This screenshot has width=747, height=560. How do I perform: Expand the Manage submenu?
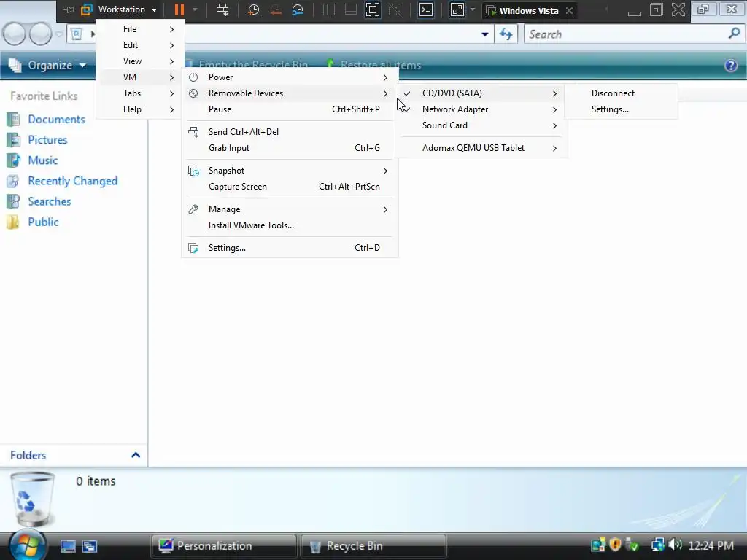click(x=290, y=209)
